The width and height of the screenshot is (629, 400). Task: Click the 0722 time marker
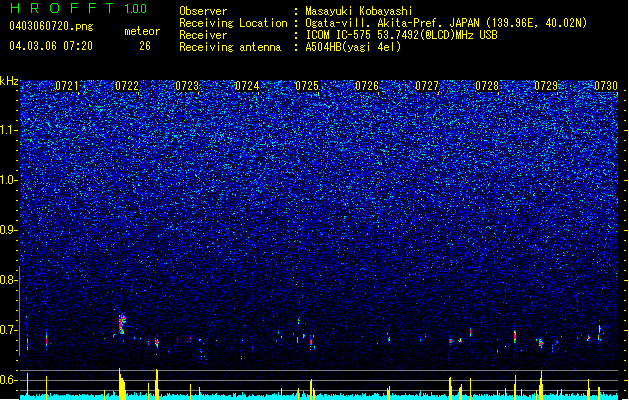point(127,86)
